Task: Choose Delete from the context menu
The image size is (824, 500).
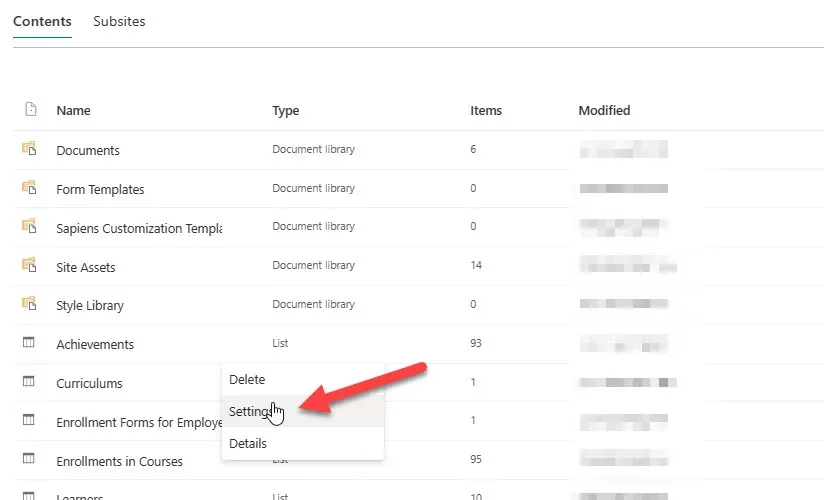Action: pos(247,379)
